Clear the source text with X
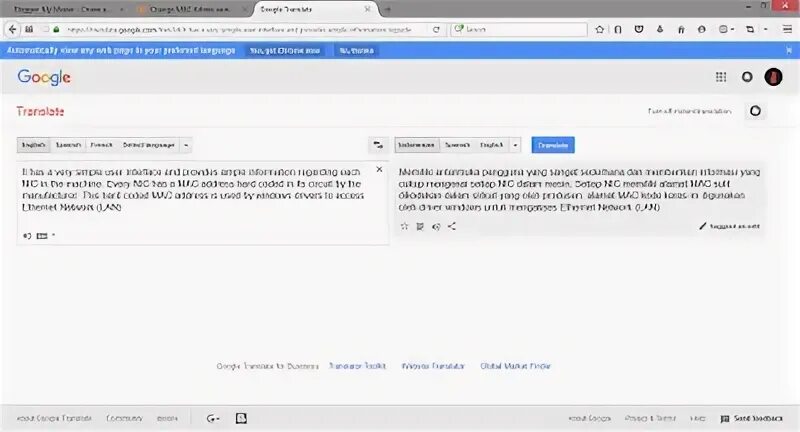 coord(379,169)
